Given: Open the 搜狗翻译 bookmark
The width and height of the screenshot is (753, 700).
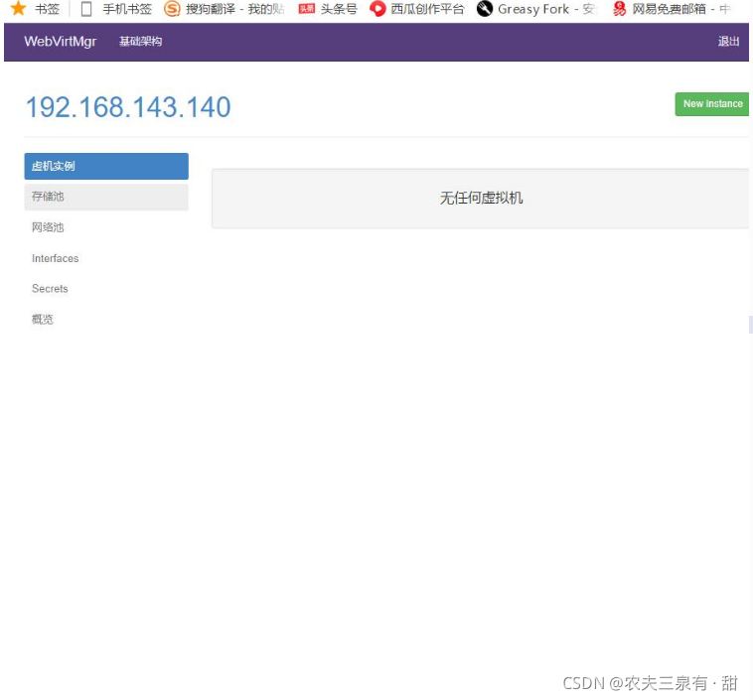Looking at the screenshot, I should point(225,9).
